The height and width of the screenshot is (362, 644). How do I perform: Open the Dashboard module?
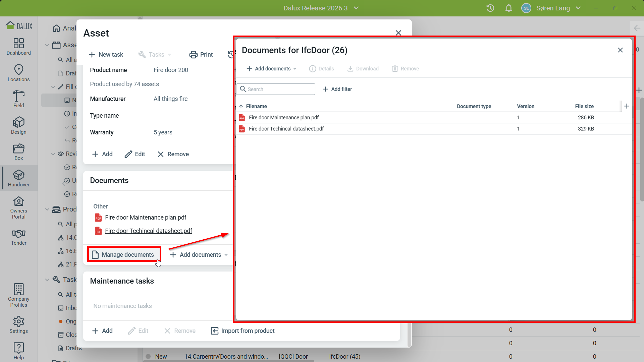[19, 47]
